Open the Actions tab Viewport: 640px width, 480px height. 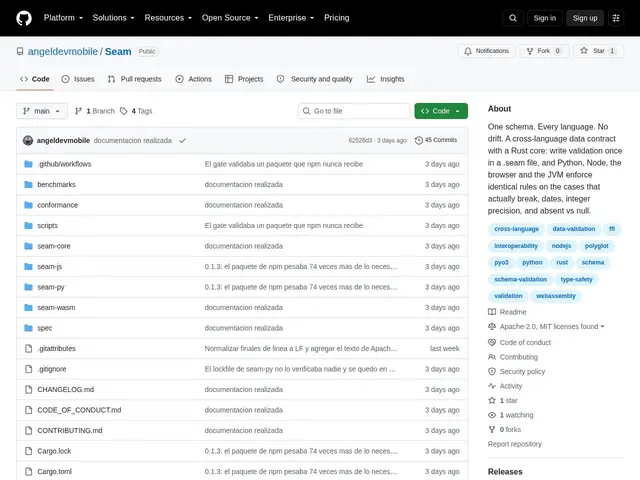193,79
